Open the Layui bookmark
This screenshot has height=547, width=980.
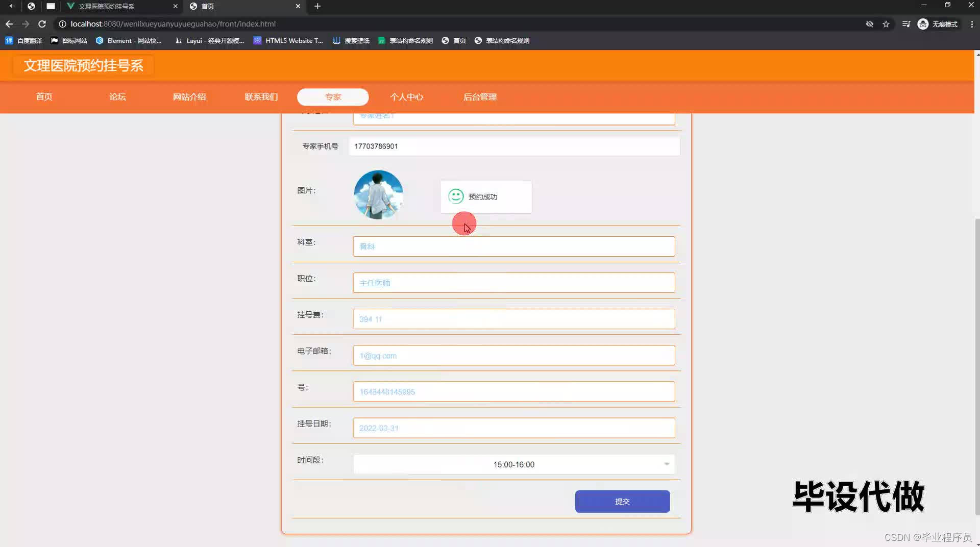[209, 40]
